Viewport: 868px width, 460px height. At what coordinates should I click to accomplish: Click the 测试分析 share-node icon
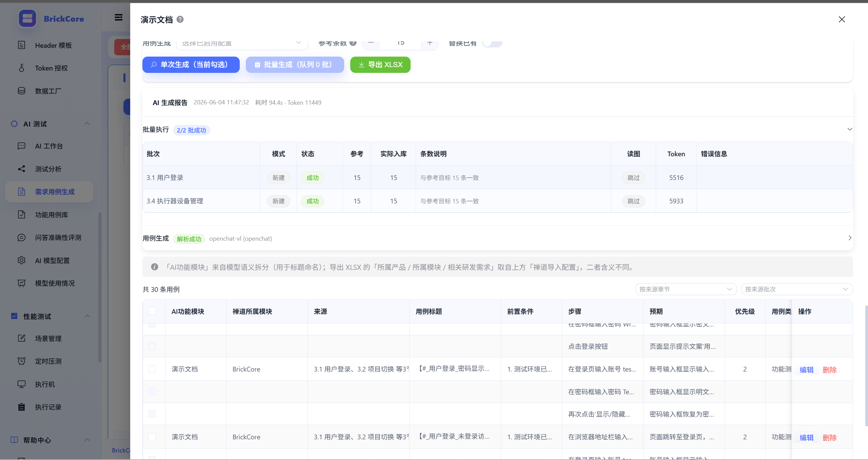(x=21, y=169)
